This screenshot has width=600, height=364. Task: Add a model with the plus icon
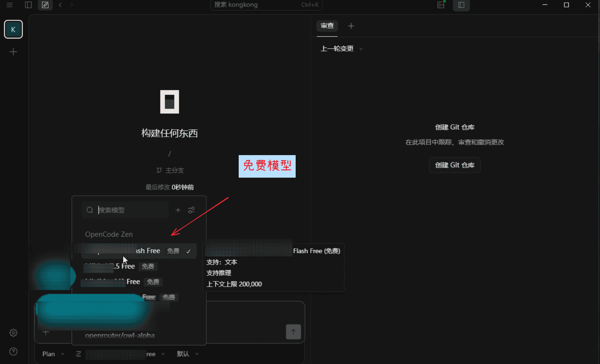pyautogui.click(x=178, y=210)
